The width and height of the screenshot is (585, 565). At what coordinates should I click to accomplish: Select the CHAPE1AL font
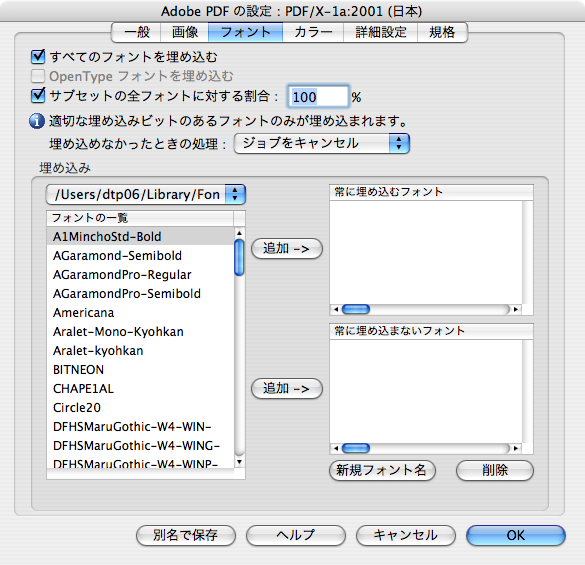point(140,389)
